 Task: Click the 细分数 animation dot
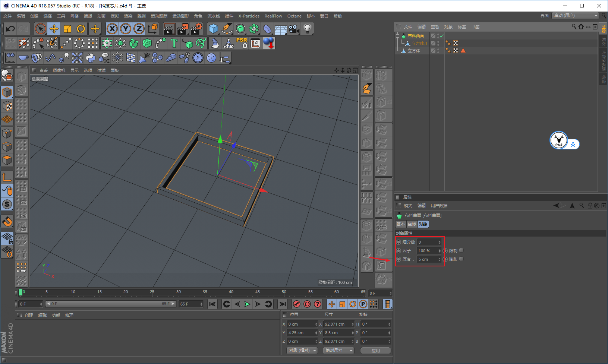click(x=398, y=242)
